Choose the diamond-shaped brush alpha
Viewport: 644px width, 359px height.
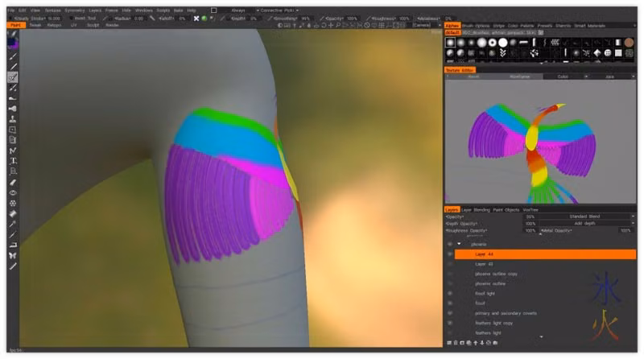pyautogui.click(x=597, y=52)
